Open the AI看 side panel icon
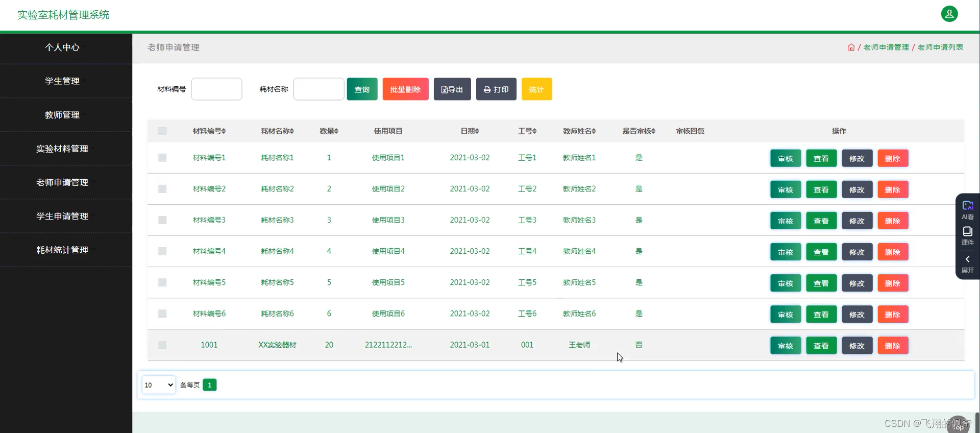 (967, 209)
